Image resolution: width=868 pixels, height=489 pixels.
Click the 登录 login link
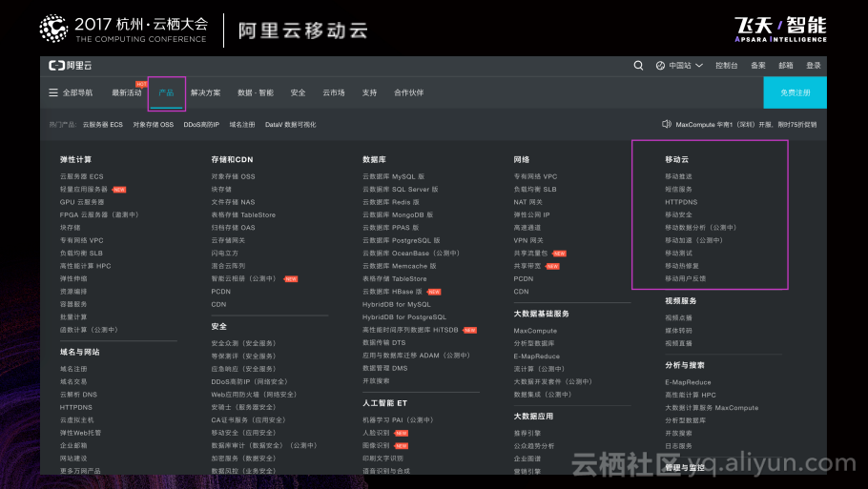coord(814,65)
